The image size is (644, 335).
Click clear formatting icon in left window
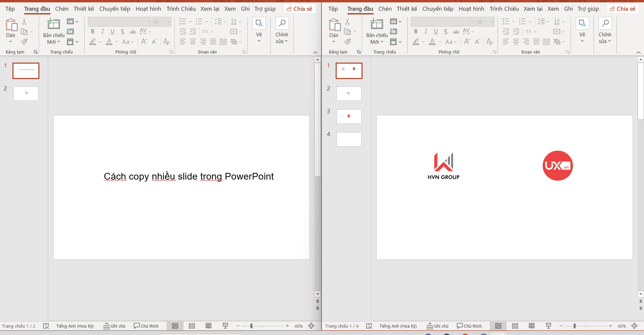click(x=166, y=42)
